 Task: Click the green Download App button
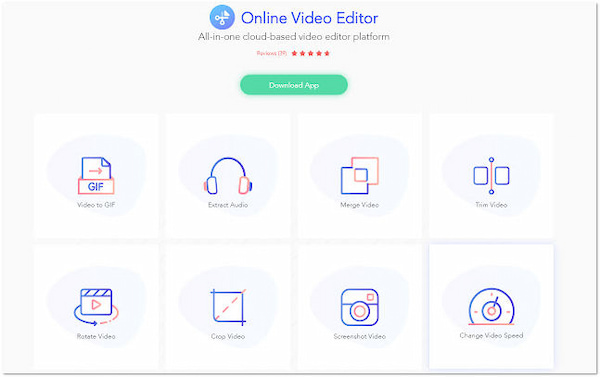[x=294, y=85]
